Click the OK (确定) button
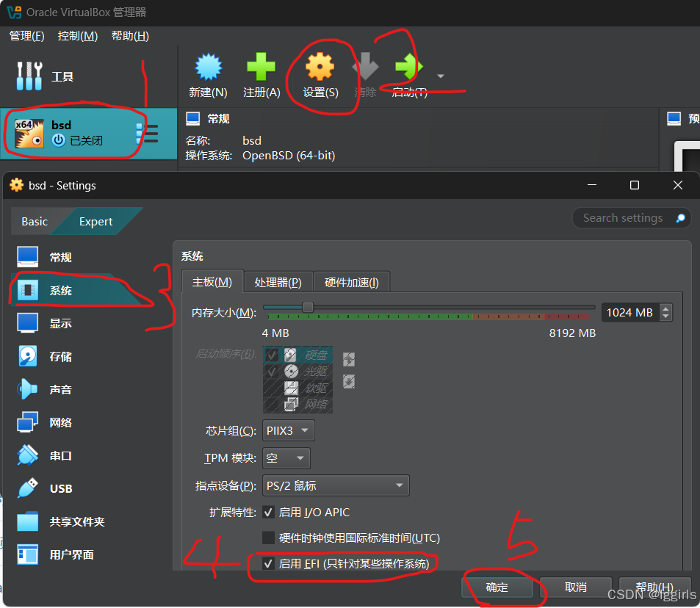Screen dimensions: 700x608 pyautogui.click(x=497, y=587)
